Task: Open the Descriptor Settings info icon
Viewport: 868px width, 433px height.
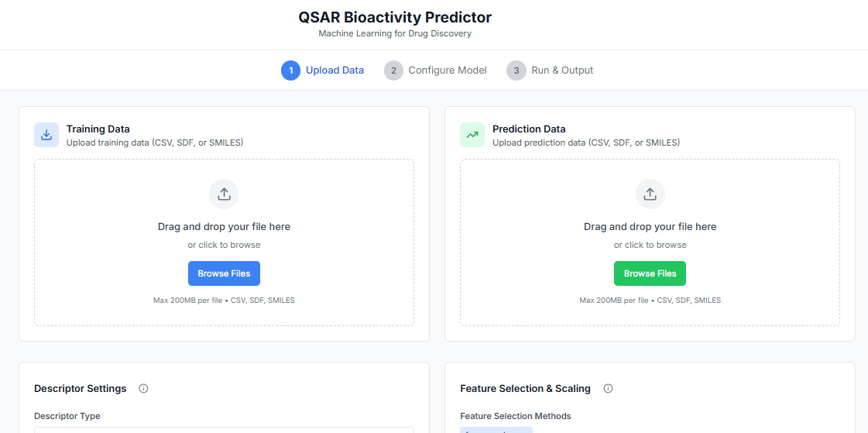Action: click(x=143, y=389)
